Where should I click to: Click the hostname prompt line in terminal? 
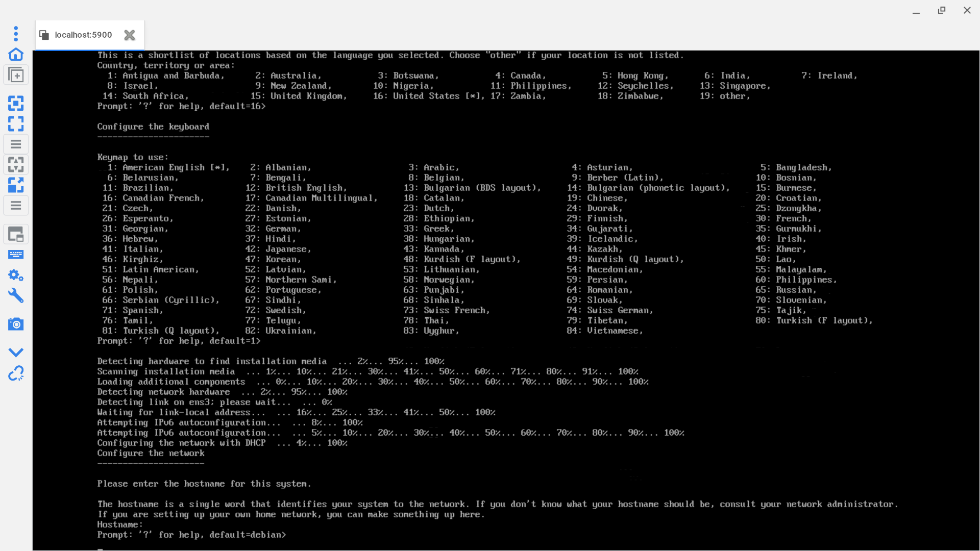point(191,535)
